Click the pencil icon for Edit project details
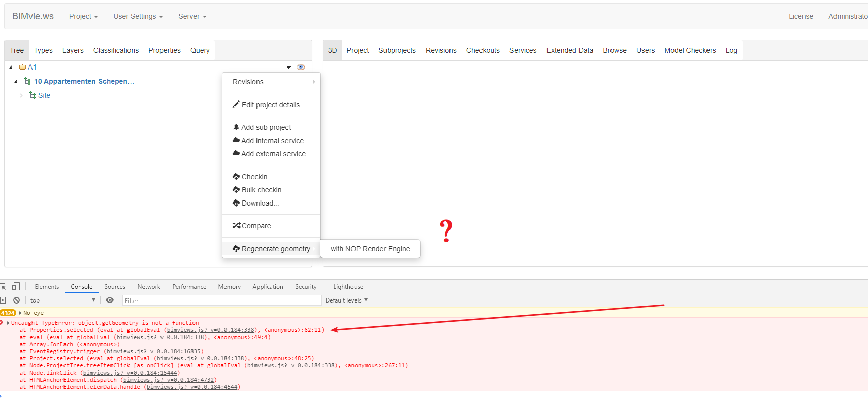Image resolution: width=868 pixels, height=403 pixels. (x=236, y=104)
